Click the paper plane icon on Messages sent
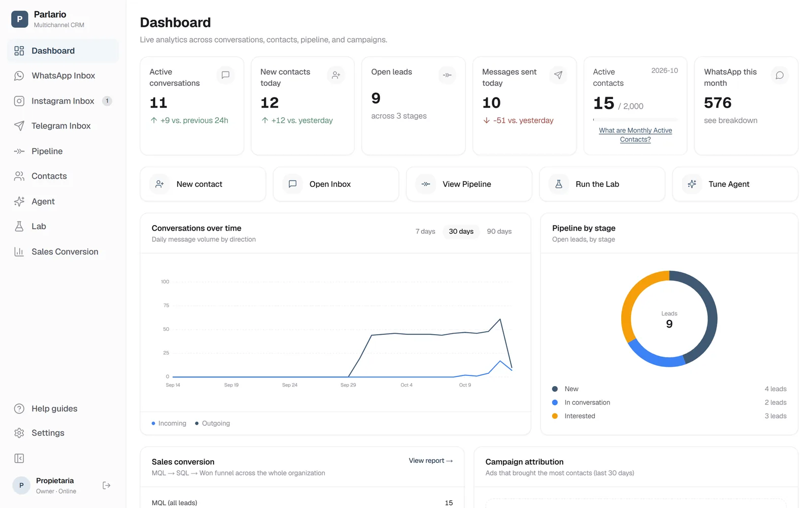 point(558,75)
